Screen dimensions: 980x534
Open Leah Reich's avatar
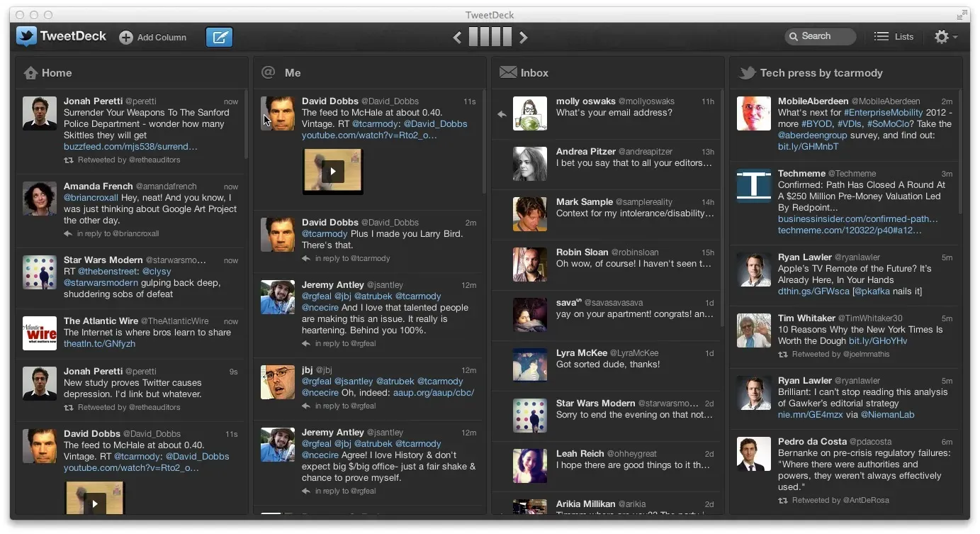[530, 466]
